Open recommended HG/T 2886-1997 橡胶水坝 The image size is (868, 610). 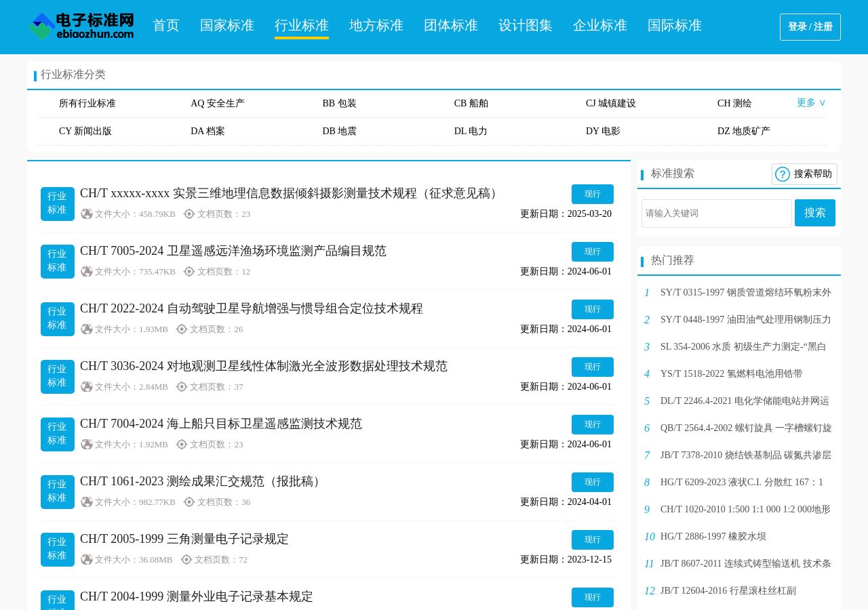point(713,537)
